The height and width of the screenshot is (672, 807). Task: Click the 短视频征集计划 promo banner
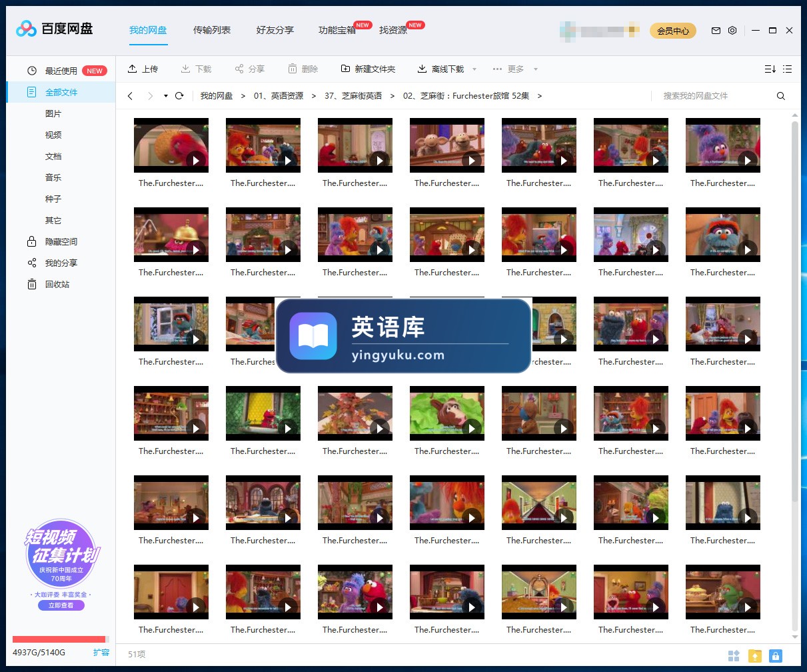61,553
